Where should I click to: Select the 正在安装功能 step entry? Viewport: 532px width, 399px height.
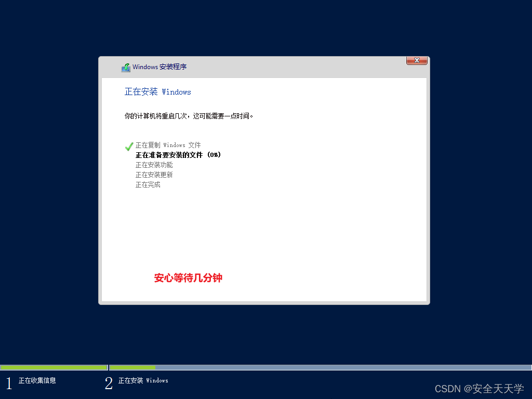(154, 165)
